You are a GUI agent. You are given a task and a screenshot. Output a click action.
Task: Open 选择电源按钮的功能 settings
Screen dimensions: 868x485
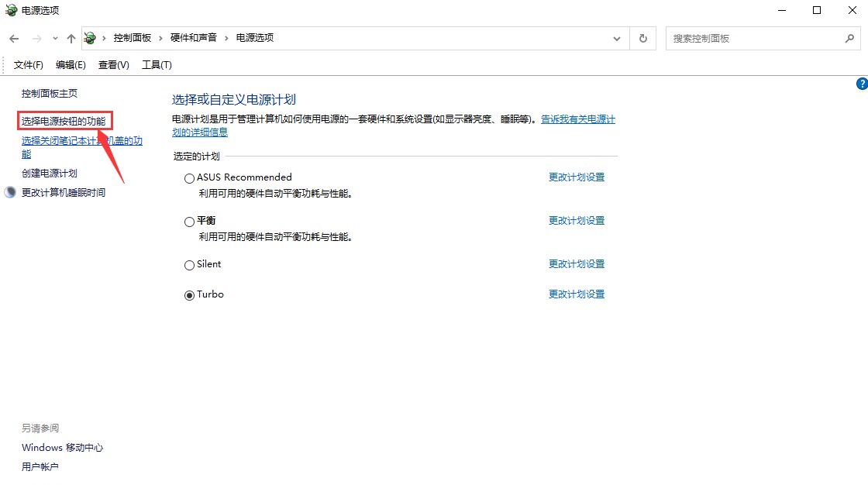pyautogui.click(x=66, y=120)
